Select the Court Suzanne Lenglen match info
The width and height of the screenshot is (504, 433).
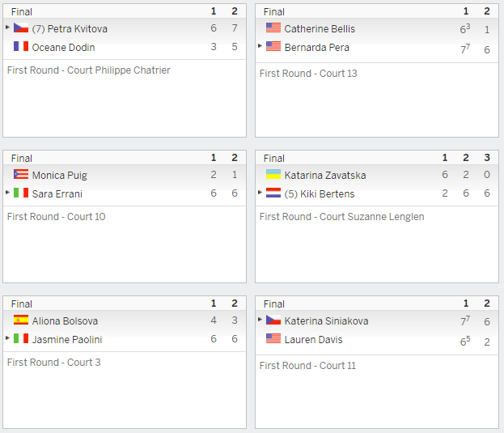coord(341,217)
